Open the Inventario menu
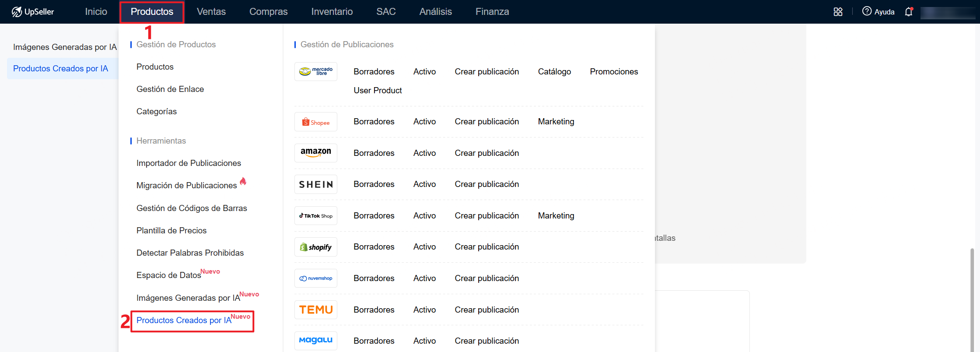Image resolution: width=980 pixels, height=352 pixels. pos(332,12)
